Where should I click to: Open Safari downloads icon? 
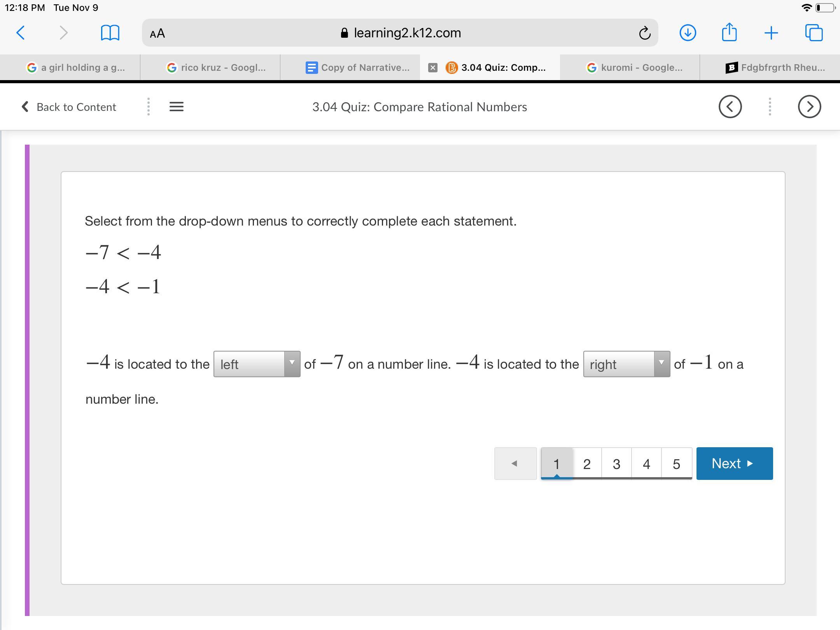pos(688,33)
